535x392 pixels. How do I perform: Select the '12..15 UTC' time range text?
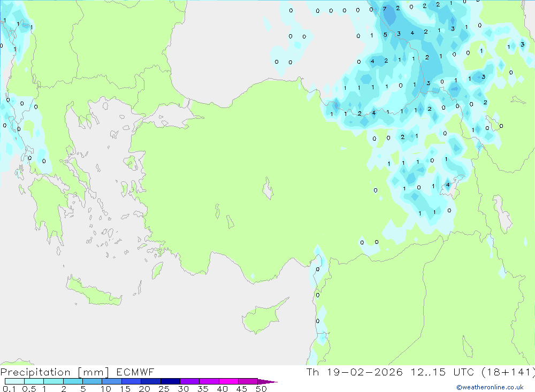tap(442, 372)
